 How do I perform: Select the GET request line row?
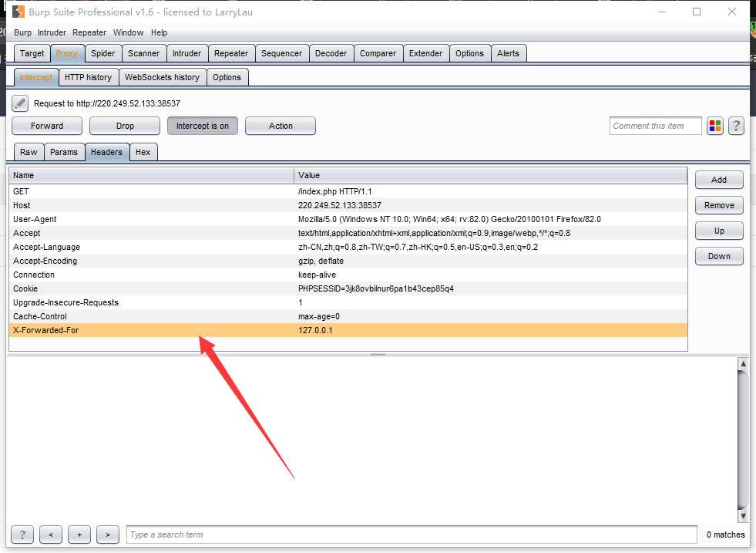348,191
